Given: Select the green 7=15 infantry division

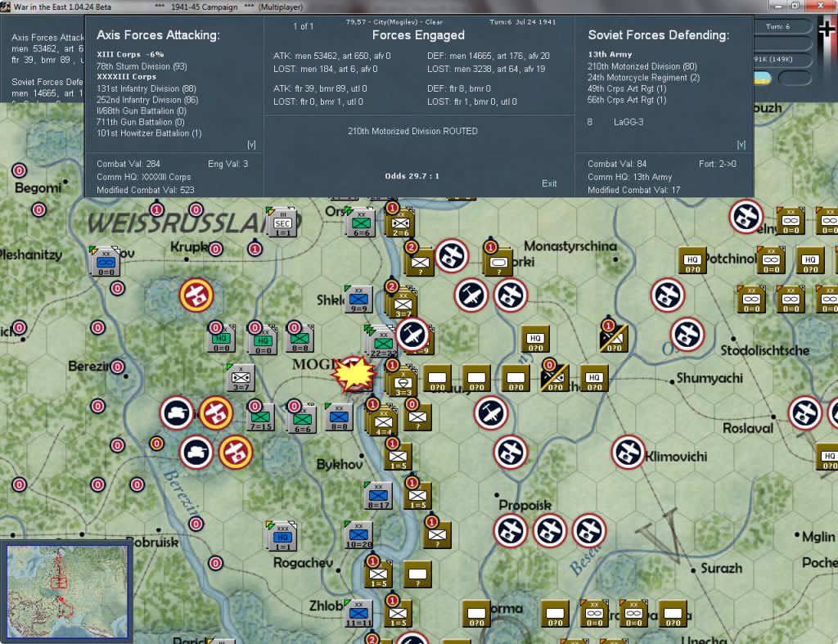Looking at the screenshot, I should 261,418.
